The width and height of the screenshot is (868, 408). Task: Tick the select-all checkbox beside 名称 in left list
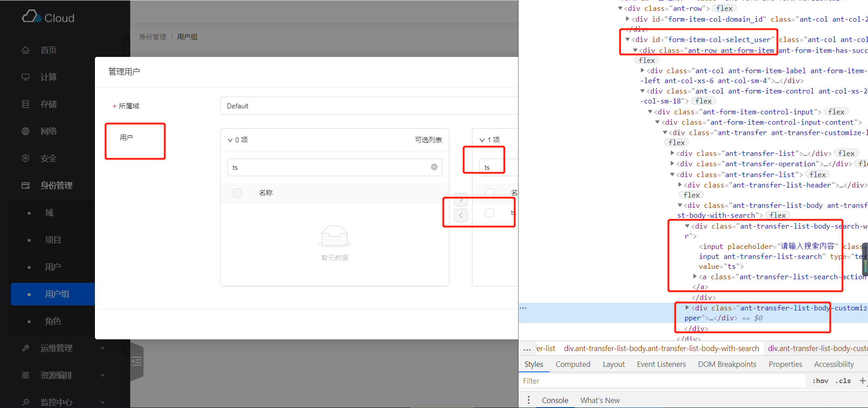pos(237,193)
